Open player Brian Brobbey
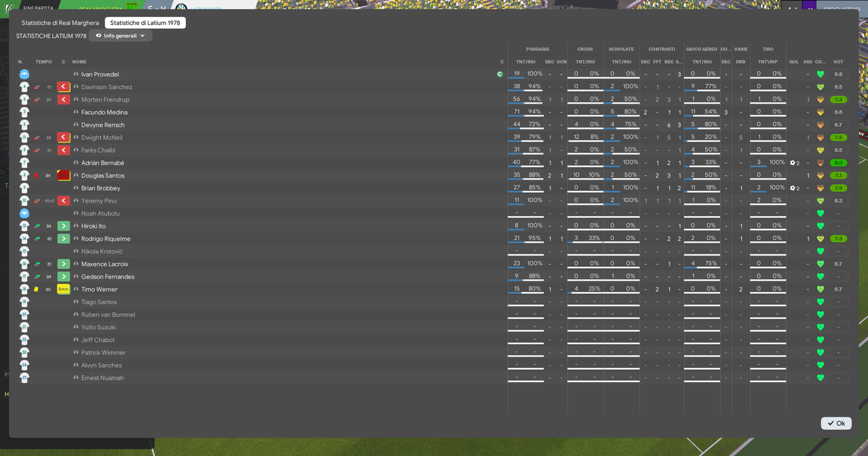 (100, 188)
